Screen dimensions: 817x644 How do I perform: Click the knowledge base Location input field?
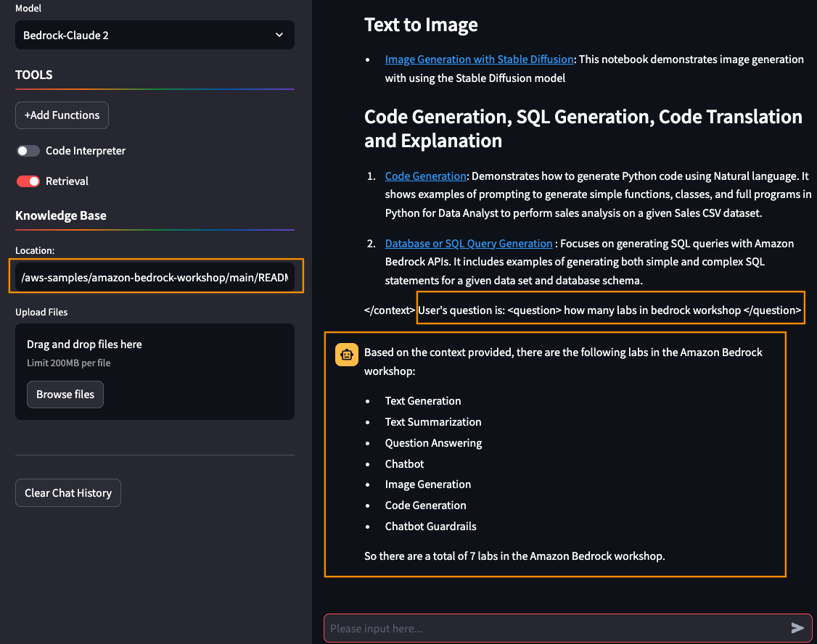coord(155,277)
